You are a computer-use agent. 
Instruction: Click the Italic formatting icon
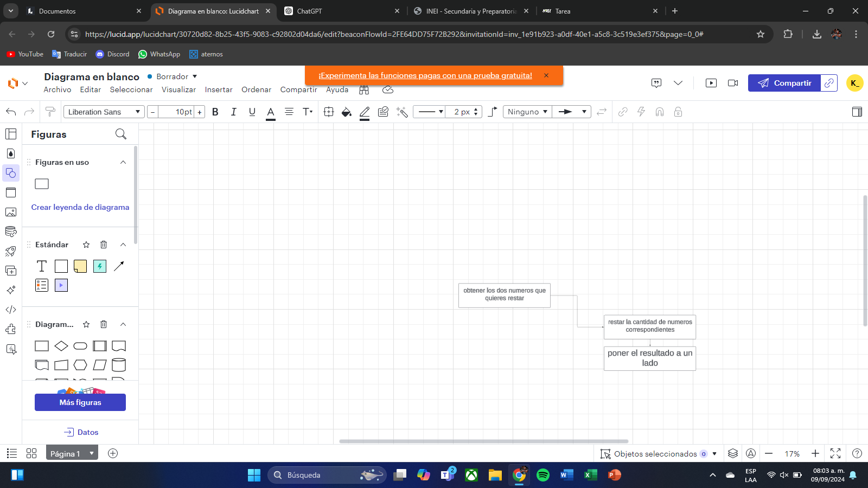pyautogui.click(x=233, y=112)
